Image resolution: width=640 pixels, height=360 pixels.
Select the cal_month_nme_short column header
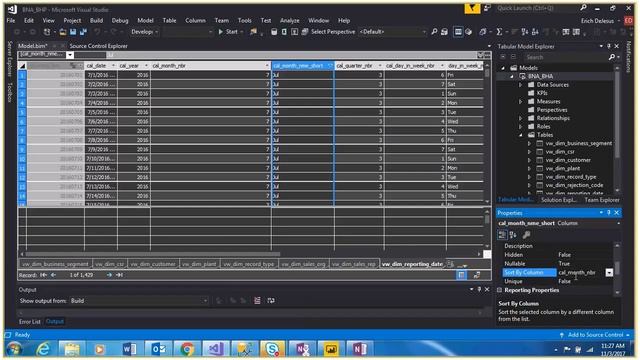pos(302,66)
